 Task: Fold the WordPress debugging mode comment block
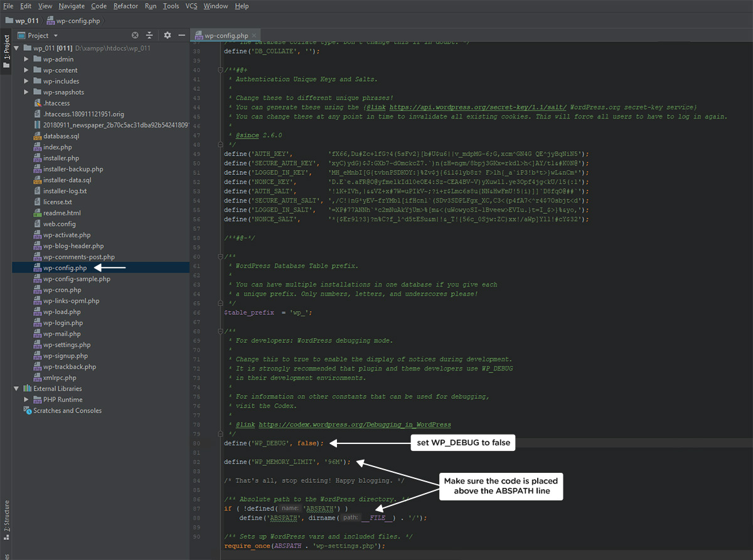pyautogui.click(x=222, y=331)
